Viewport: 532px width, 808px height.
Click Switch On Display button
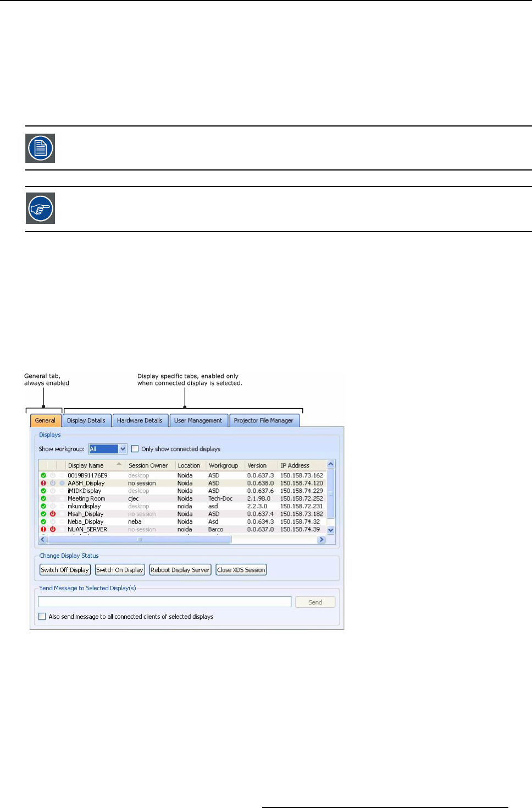120,570
